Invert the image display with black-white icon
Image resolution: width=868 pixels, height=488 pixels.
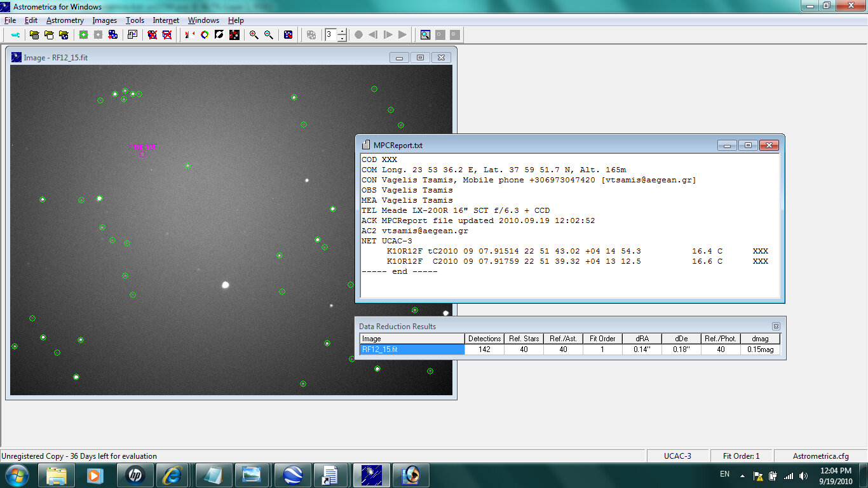(219, 35)
